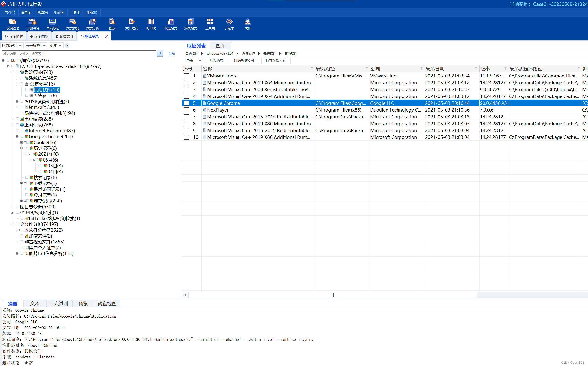Click the 搜索 toolbar icon

(x=112, y=24)
